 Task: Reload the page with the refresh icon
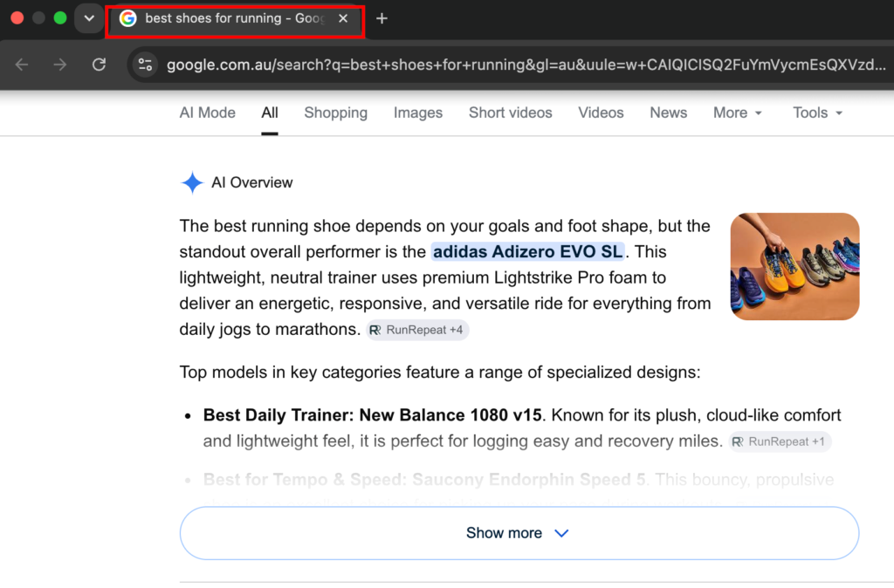tap(100, 65)
